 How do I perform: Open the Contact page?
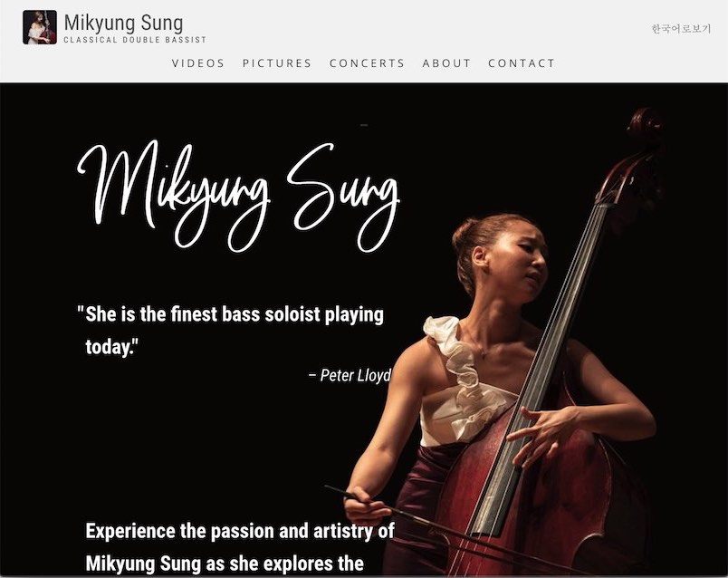click(522, 63)
